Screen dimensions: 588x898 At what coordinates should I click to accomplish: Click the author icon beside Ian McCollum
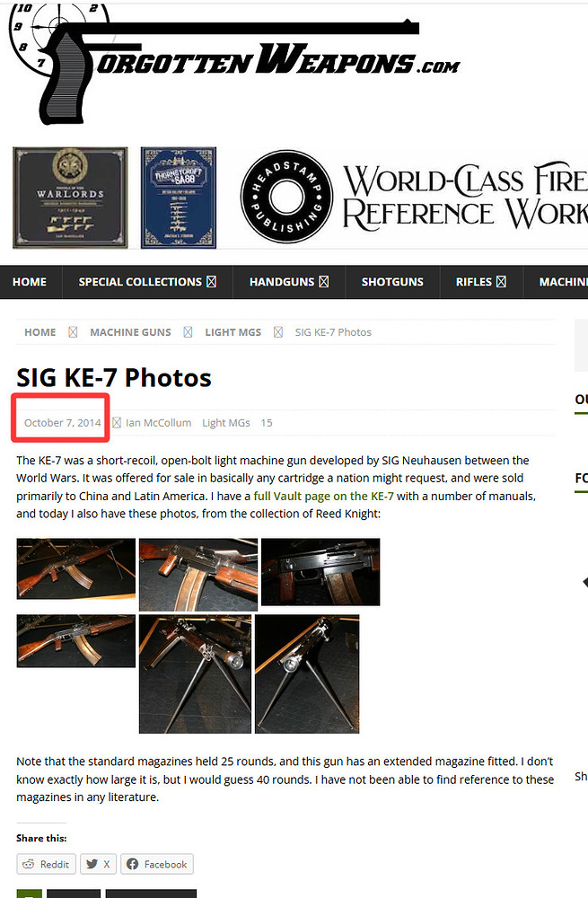tap(117, 423)
